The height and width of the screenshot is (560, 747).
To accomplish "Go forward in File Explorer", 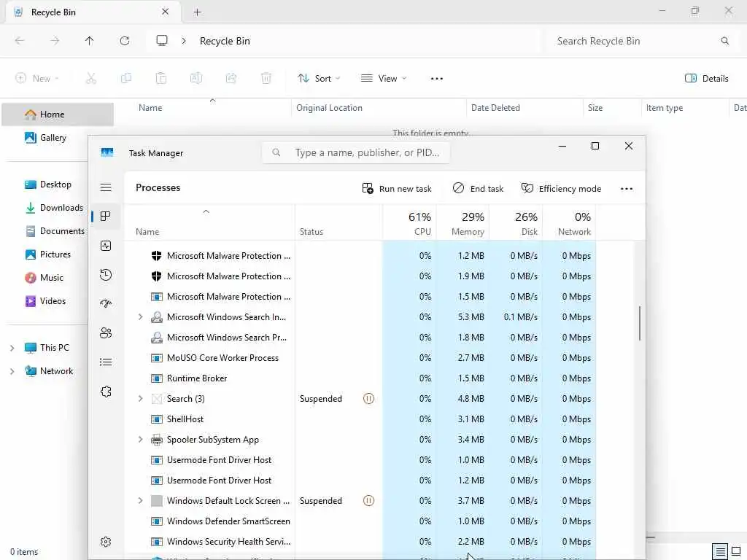I will click(x=55, y=41).
